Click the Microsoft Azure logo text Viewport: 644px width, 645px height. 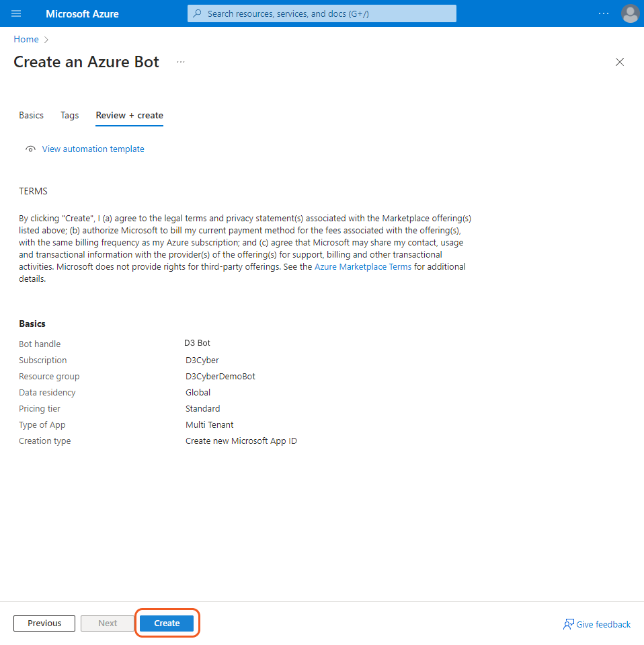pos(82,14)
